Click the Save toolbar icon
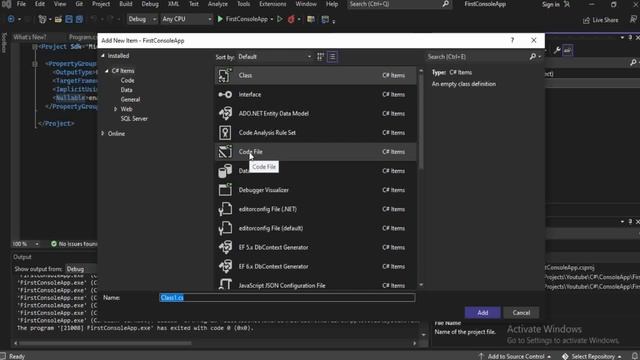Screen dimensions: 640x360 coord(69,19)
